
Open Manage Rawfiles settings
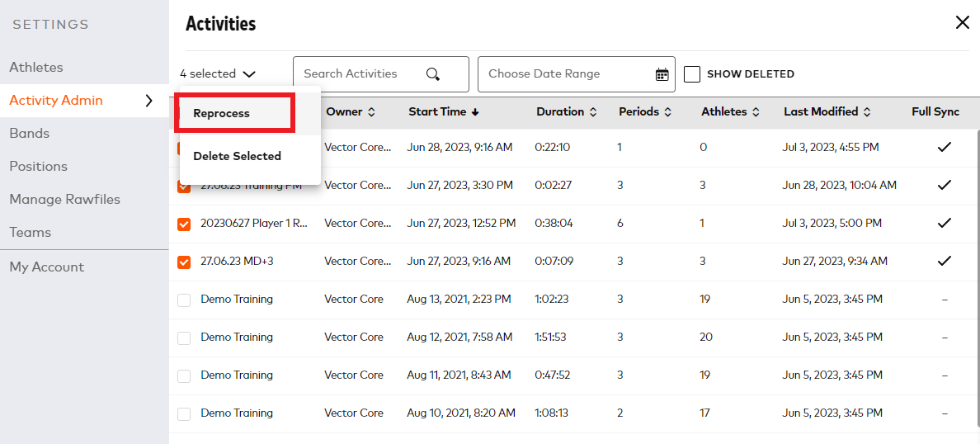point(65,200)
